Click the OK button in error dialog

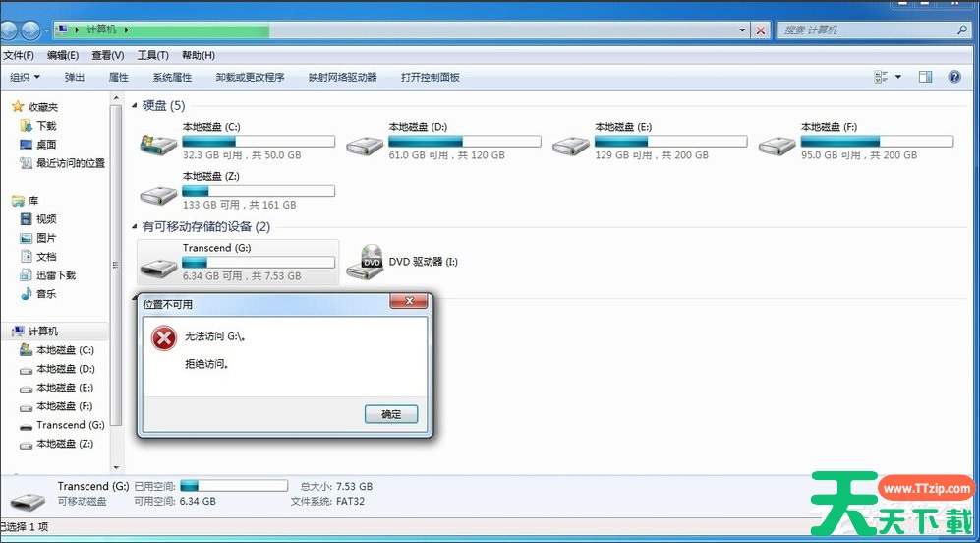point(391,414)
